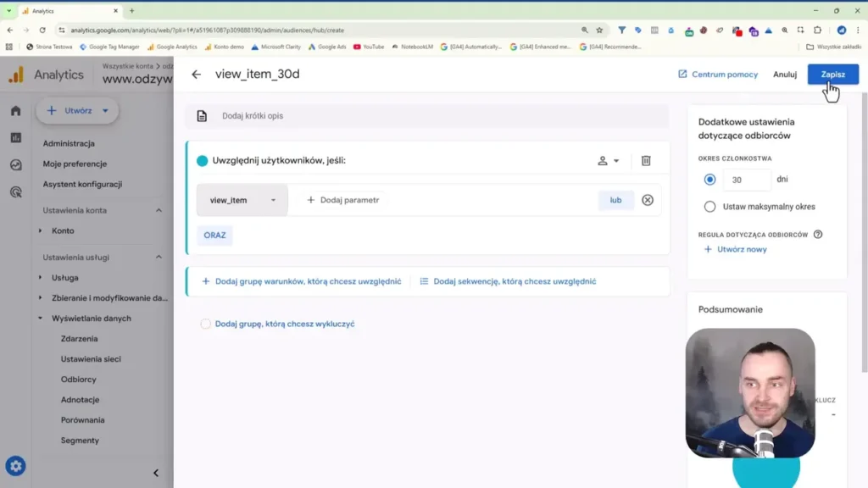Open the tab search dropdown arrow

coord(8,10)
